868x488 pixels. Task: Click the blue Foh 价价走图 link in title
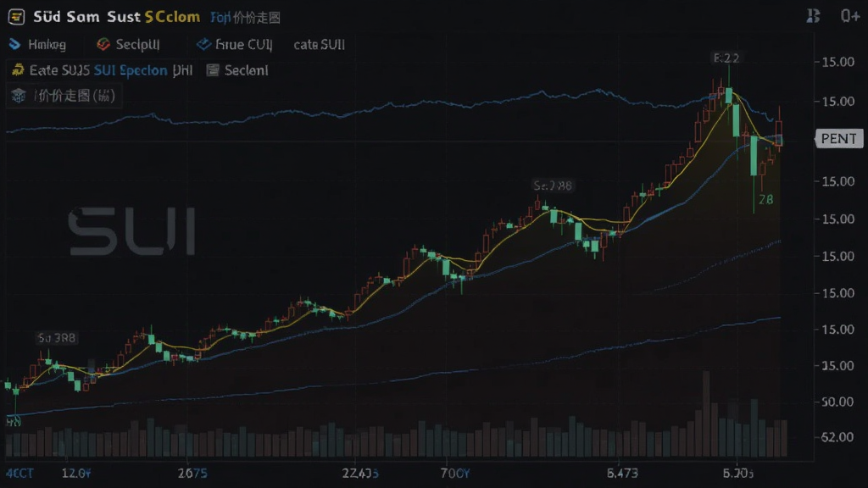click(245, 18)
